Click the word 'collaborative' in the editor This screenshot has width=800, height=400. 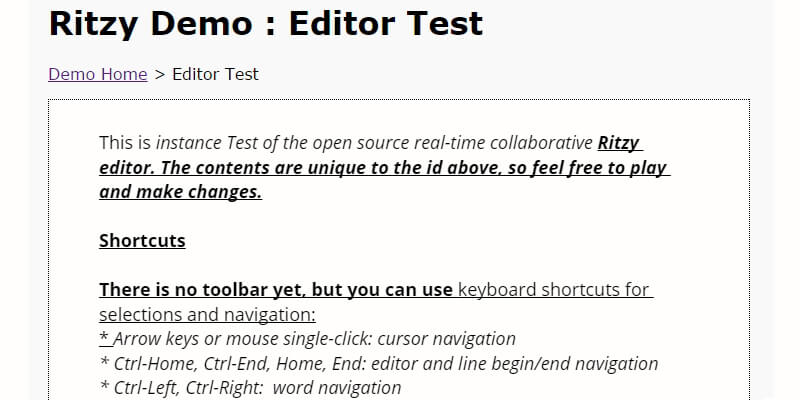tap(542, 143)
